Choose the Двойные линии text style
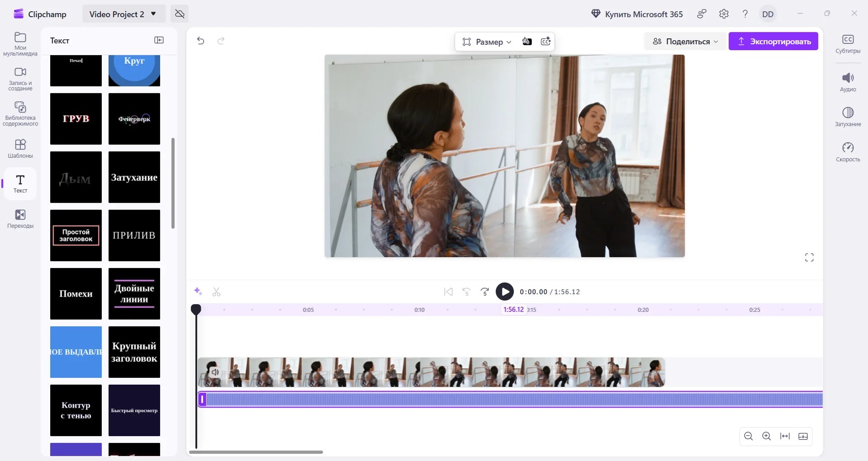868x461 pixels. click(x=134, y=294)
